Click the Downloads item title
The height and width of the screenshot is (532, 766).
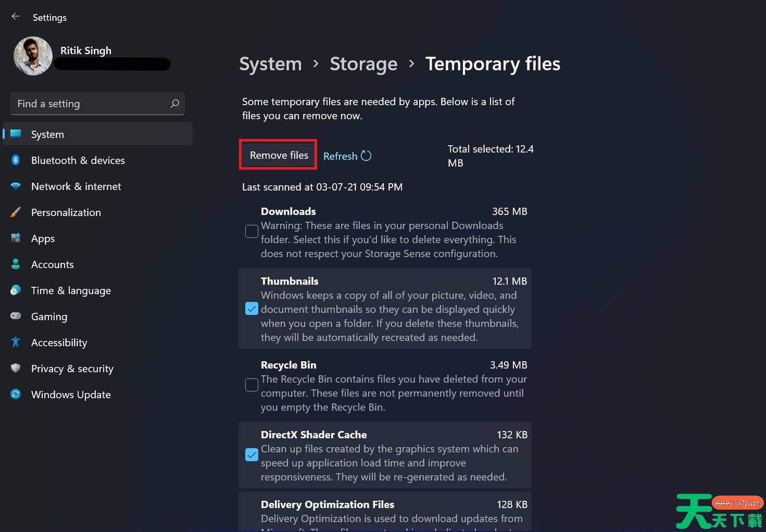[288, 211]
